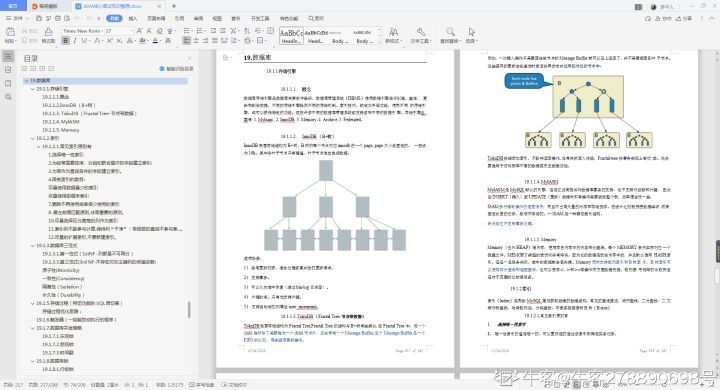Screen dimensions: 720x390
Task: Switch to the 首页 home tab
Action: (13, 6)
